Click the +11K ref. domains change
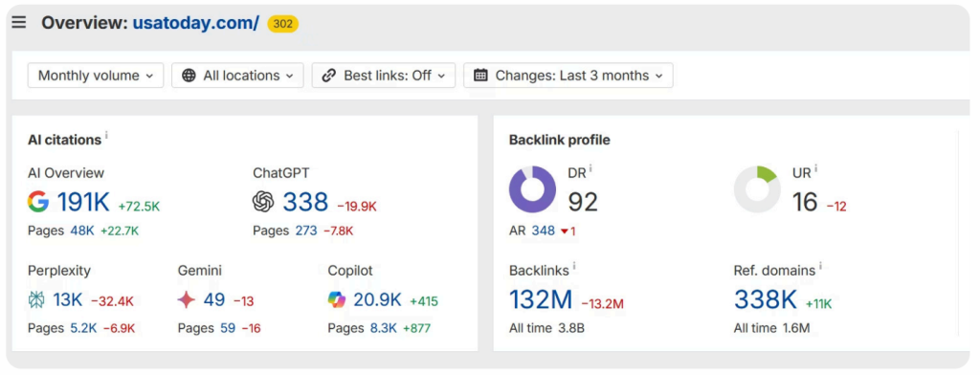This screenshot has height=375, width=980. pos(819,304)
